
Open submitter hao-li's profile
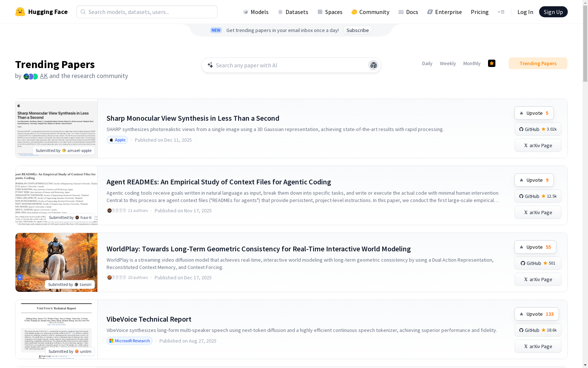coord(70,217)
